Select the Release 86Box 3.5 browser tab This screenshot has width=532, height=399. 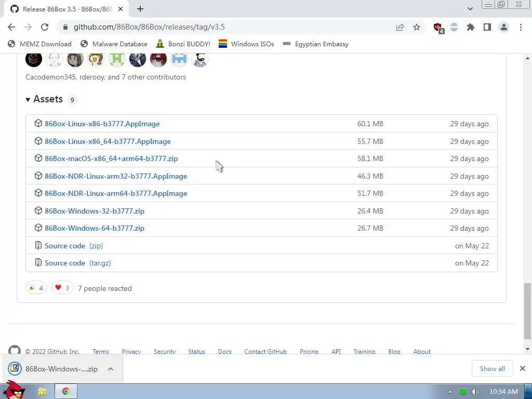66,9
